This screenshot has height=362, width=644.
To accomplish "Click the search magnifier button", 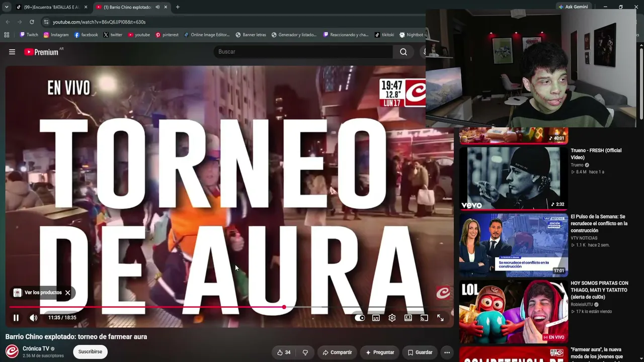I will pos(404,52).
